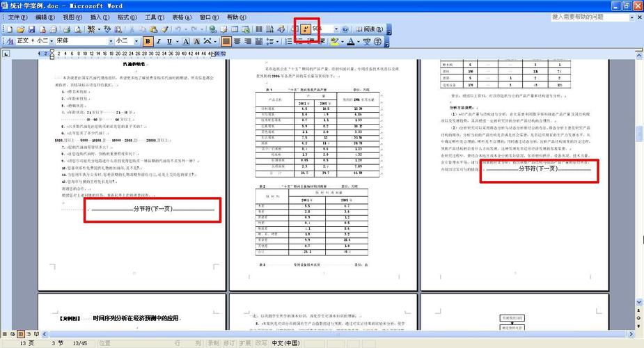Open the Styles and Formatting pane icon

(10, 41)
